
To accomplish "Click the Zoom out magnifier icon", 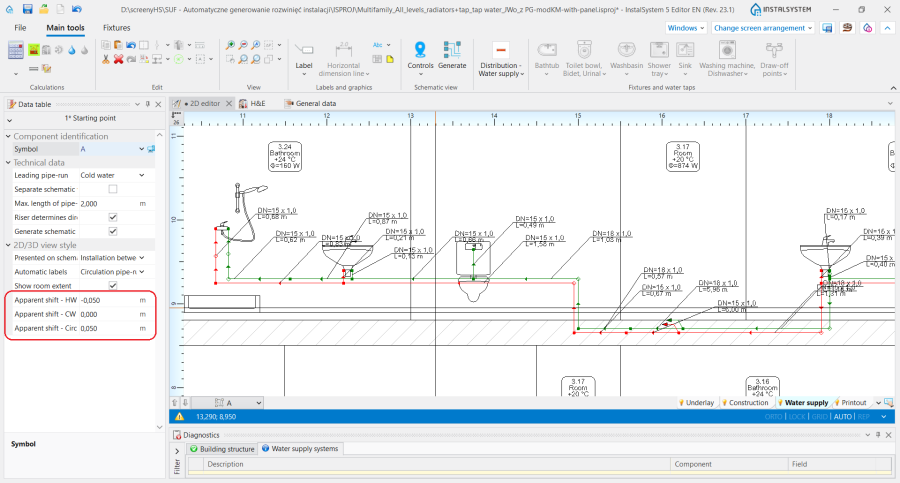I will click(x=243, y=45).
